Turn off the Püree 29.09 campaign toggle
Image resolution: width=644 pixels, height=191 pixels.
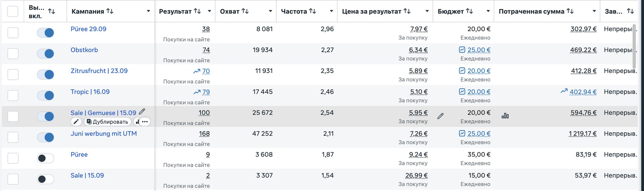[45, 33]
